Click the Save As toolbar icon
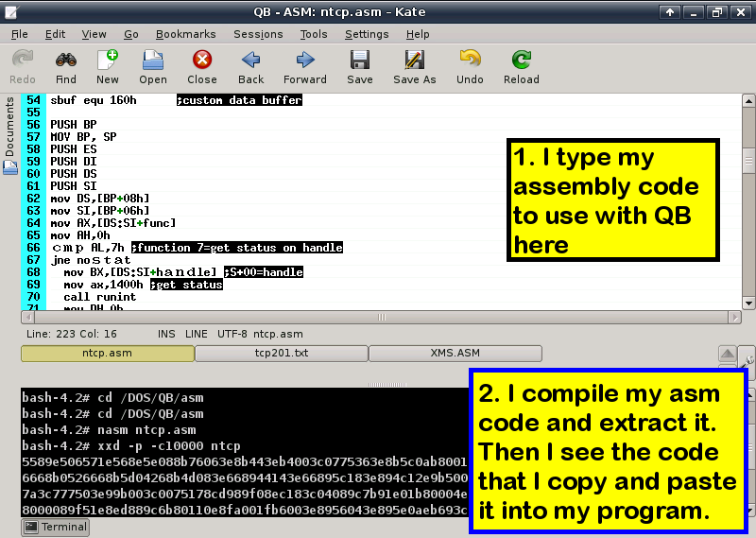The height and width of the screenshot is (538, 756). click(414, 66)
